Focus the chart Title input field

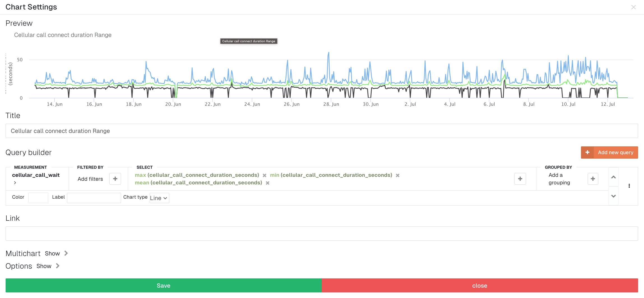[321, 131]
